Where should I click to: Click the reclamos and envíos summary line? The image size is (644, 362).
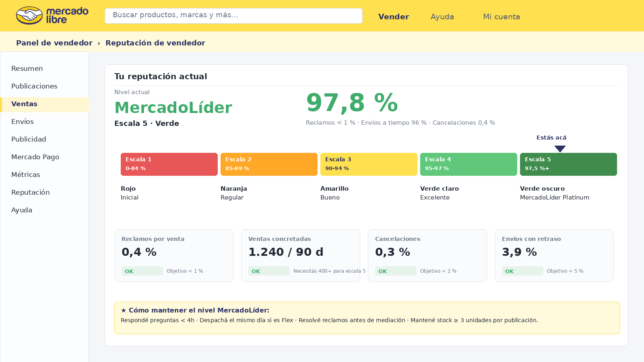click(x=400, y=123)
